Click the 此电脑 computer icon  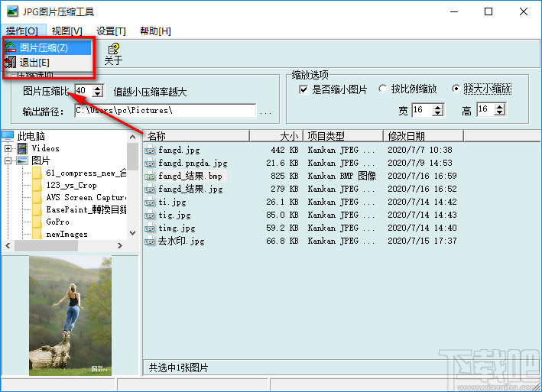tap(8, 136)
